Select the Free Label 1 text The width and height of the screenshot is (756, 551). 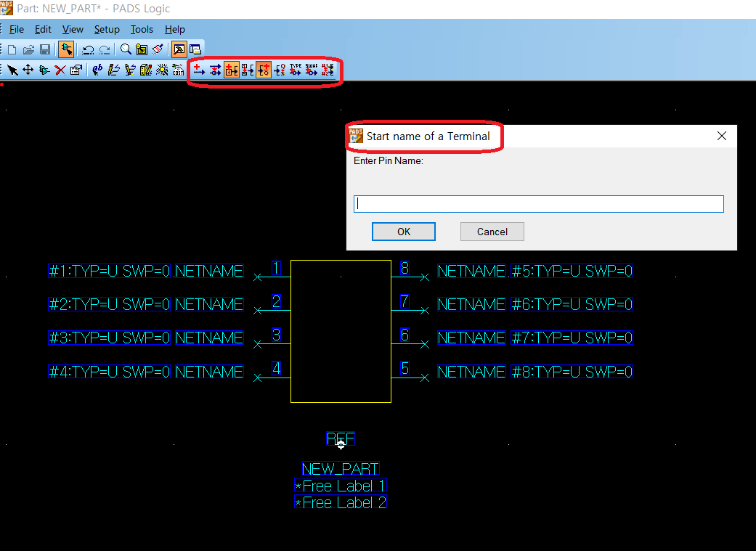coord(341,486)
